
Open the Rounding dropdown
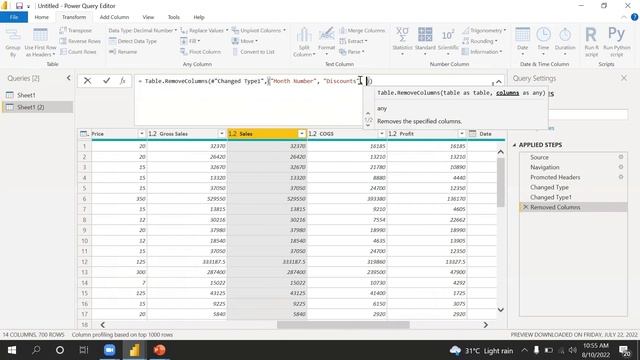[x=480, y=41]
